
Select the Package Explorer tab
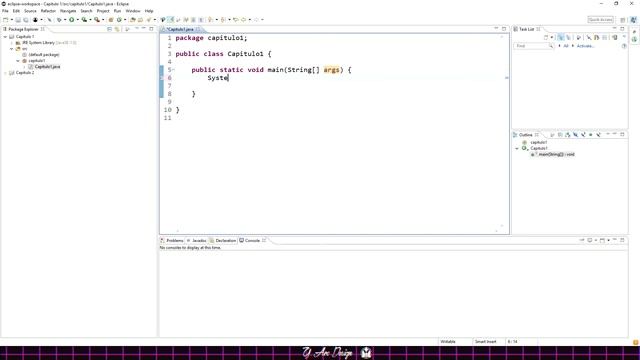point(23,29)
